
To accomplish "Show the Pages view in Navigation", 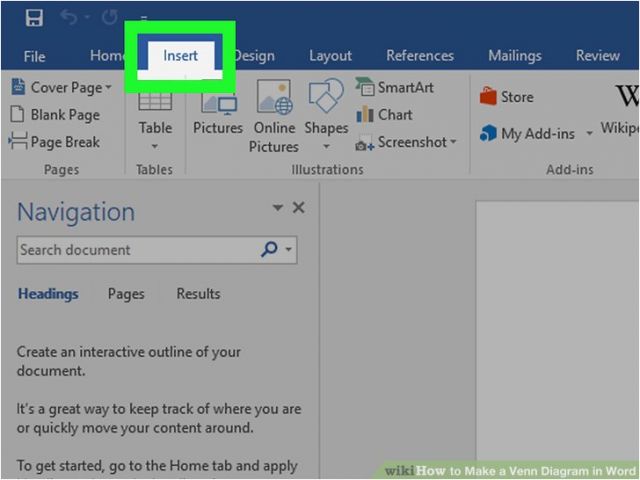I will pyautogui.click(x=126, y=294).
